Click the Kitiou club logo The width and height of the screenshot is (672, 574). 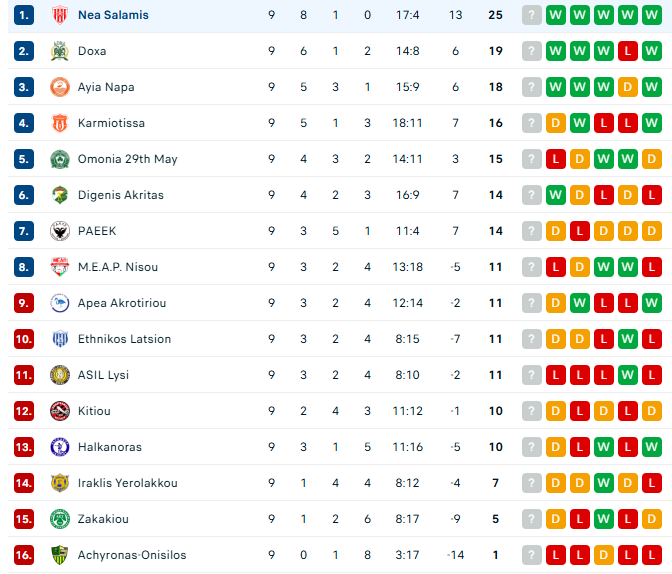tap(60, 411)
